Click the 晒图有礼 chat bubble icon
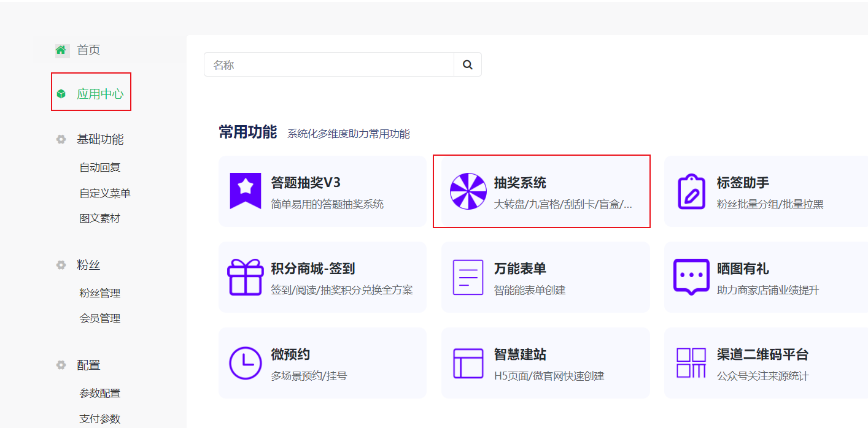The width and height of the screenshot is (868, 428). point(691,277)
